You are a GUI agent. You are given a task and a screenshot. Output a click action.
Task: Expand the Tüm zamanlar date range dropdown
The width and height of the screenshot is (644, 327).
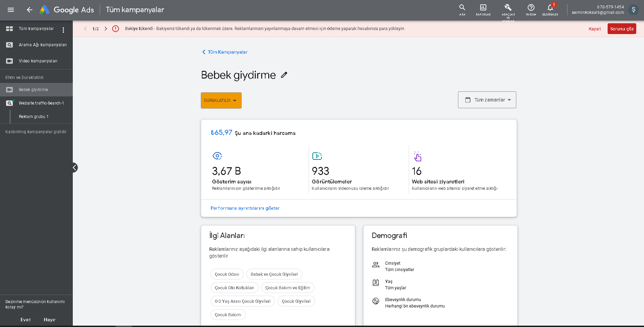[487, 100]
